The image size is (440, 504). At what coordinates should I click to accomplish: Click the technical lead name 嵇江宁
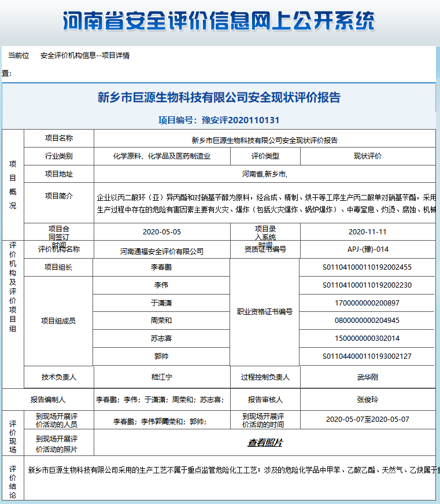coord(162,377)
